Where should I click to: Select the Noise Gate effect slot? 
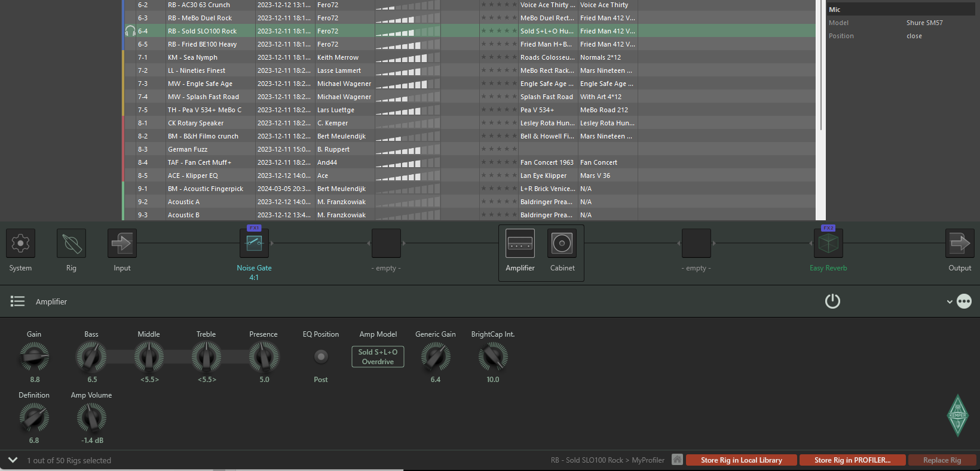pos(254,244)
